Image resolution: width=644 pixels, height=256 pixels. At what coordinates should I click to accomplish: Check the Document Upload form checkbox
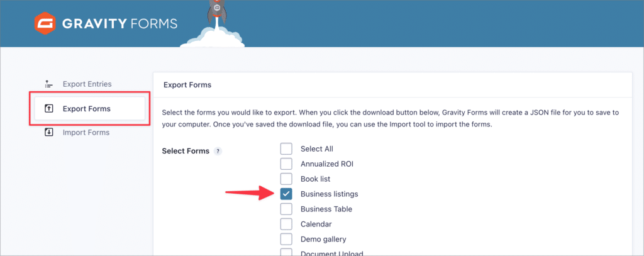point(286,252)
